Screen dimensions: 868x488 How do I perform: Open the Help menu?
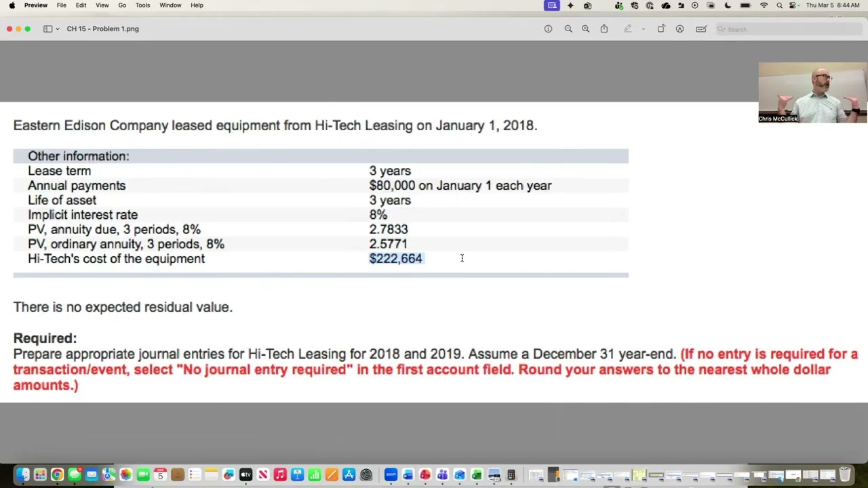click(x=197, y=5)
